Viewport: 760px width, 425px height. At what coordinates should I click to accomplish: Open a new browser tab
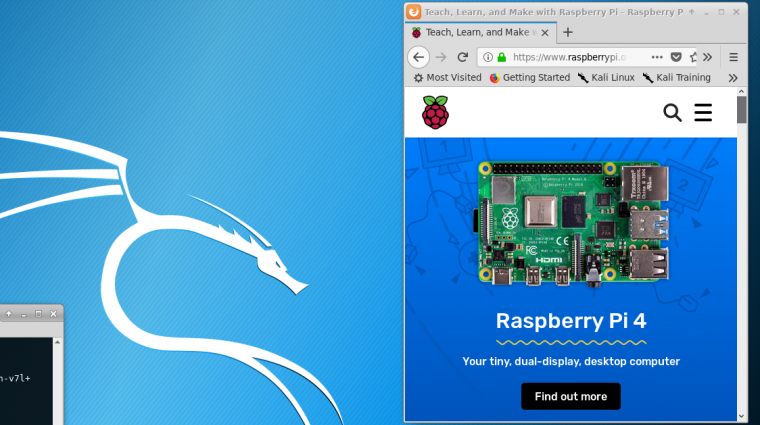pos(568,32)
